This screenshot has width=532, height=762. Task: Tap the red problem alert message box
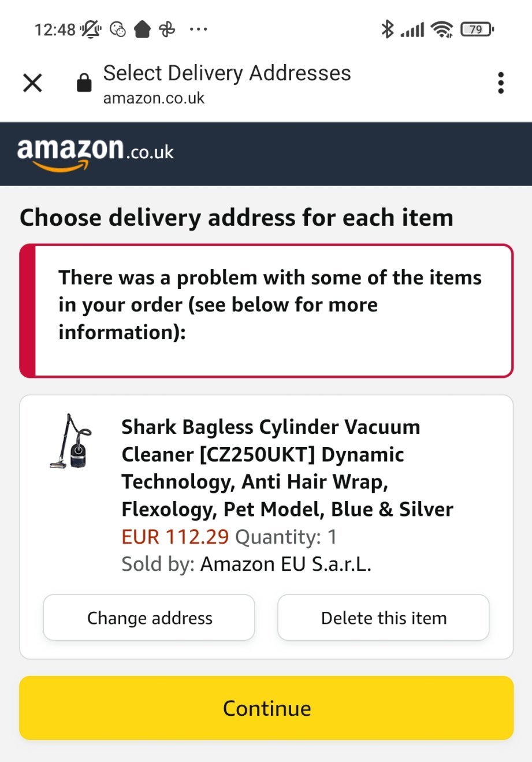coord(266,311)
